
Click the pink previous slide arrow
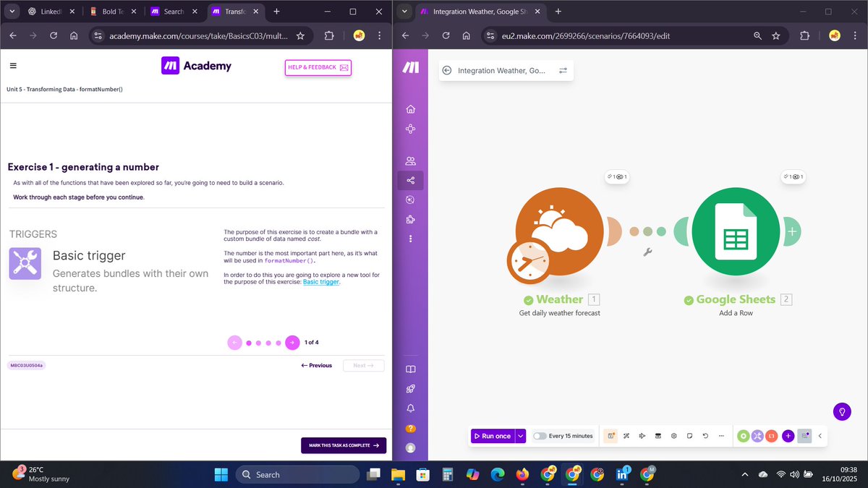click(x=234, y=343)
